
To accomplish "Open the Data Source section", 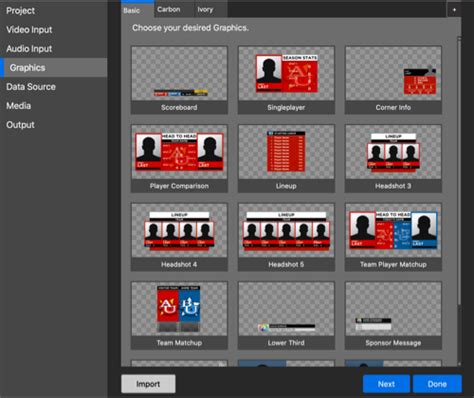I will [54, 87].
